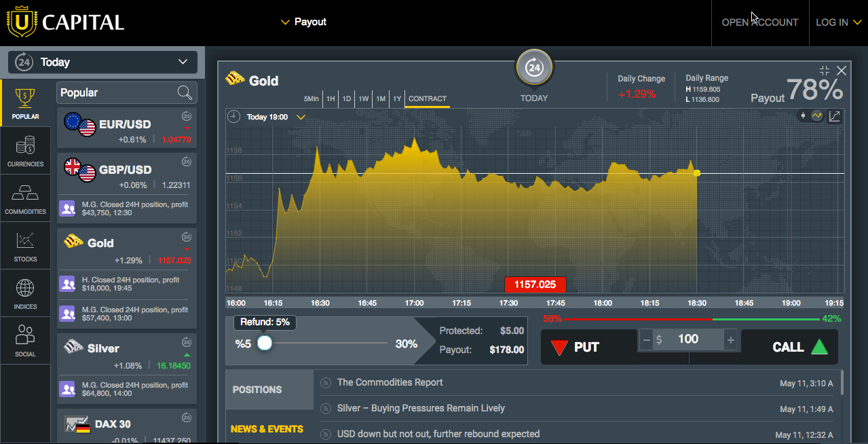Click the red 1157.025 price marker

point(535,285)
